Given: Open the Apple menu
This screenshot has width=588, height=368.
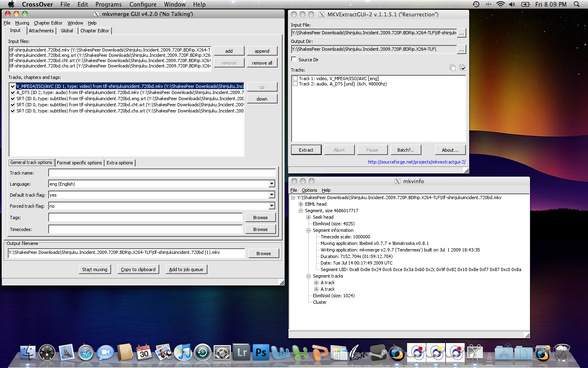Looking at the screenshot, I should 11,4.
